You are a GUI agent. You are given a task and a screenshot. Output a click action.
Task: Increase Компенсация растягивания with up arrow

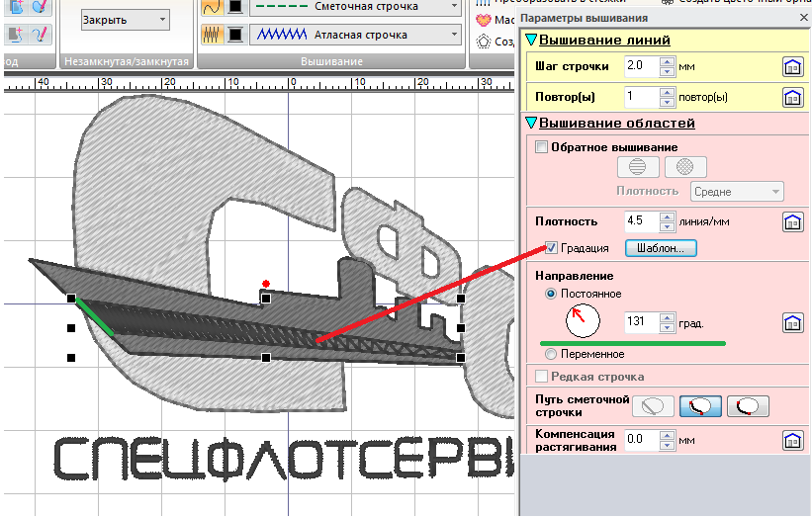coord(667,435)
